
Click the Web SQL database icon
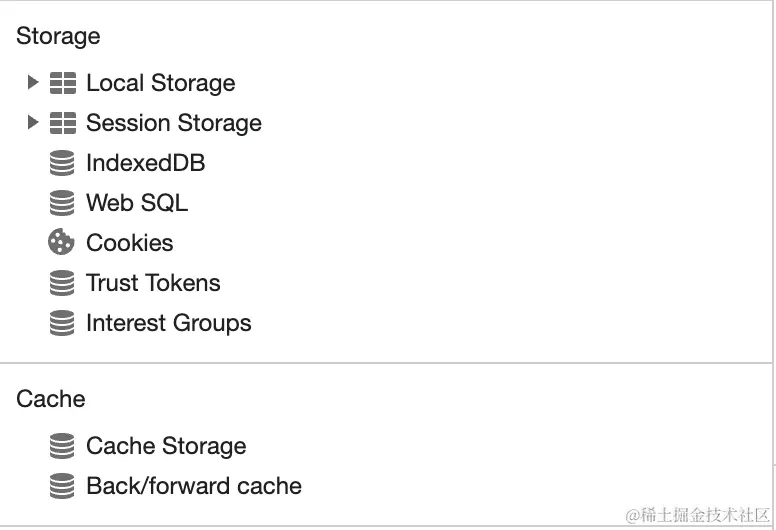pos(62,203)
